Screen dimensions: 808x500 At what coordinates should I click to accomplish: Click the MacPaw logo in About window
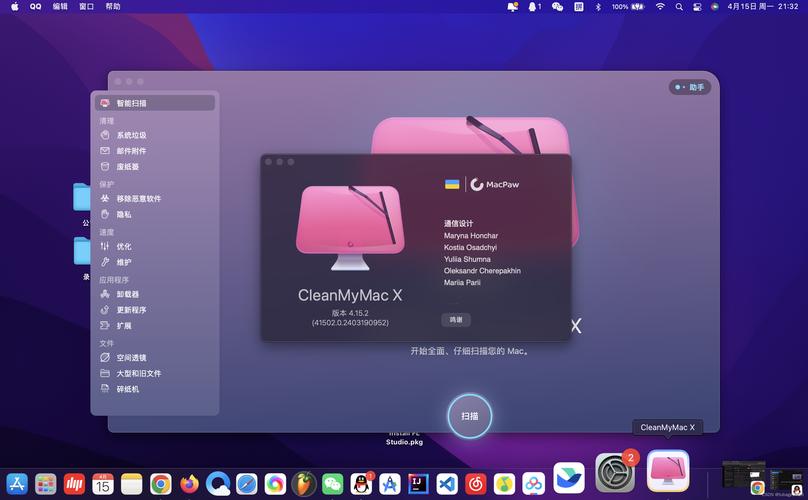pyautogui.click(x=495, y=185)
